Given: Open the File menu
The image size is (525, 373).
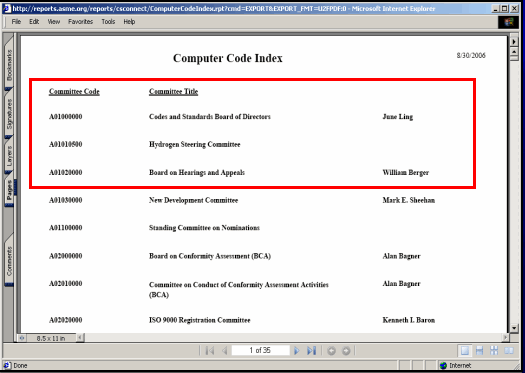Looking at the screenshot, I should click(x=16, y=22).
